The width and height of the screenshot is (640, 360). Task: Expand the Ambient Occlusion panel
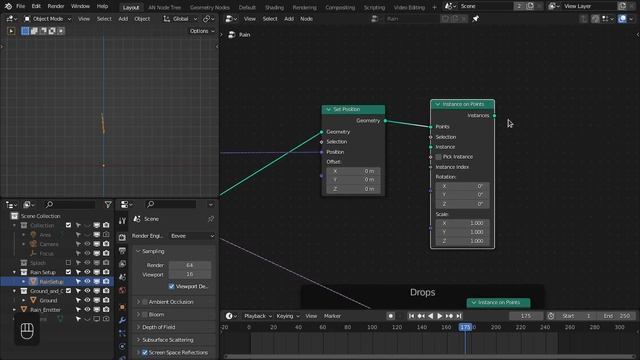pos(138,302)
